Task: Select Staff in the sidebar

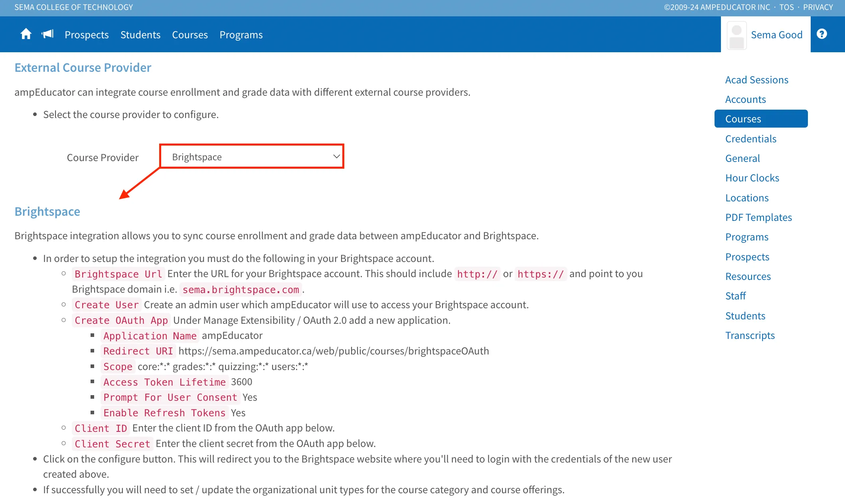Action: coord(735,296)
